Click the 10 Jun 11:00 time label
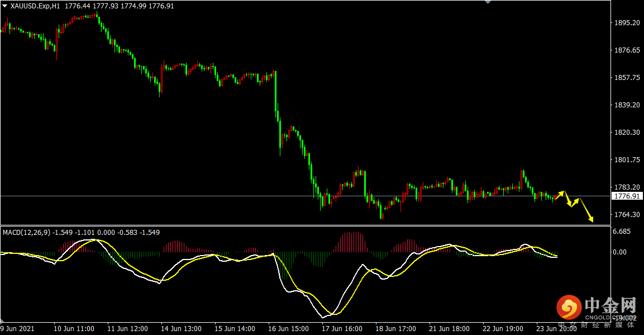644x335 pixels. pyautogui.click(x=74, y=329)
